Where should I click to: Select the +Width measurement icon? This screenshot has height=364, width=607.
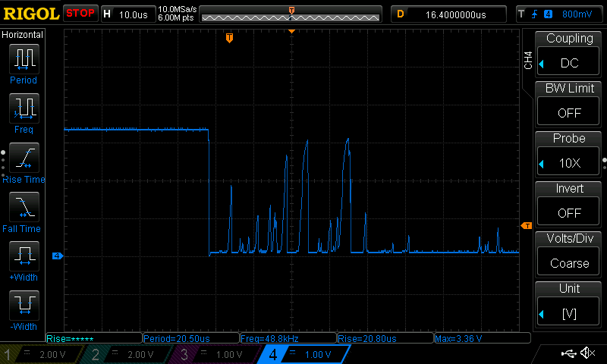point(23,256)
